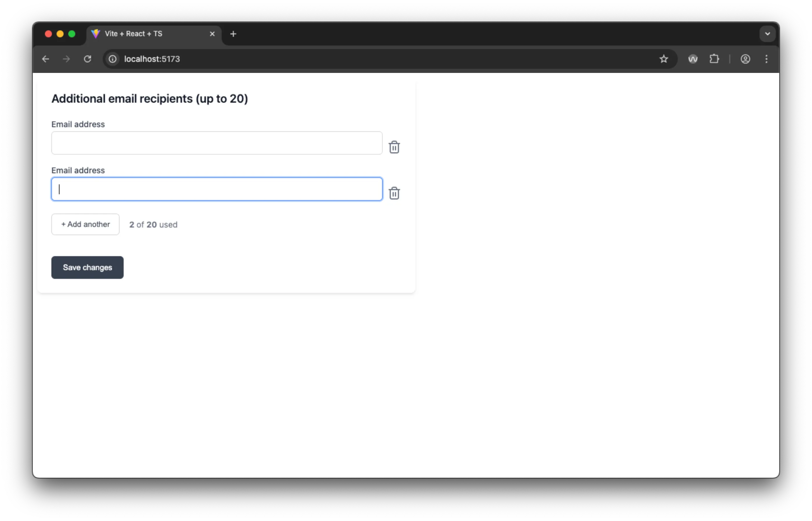Open the Extensions puzzle icon
812x521 pixels.
(x=714, y=59)
